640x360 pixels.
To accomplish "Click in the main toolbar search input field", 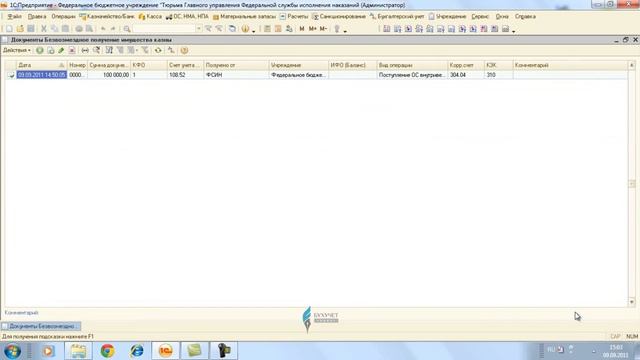I will point(164,29).
